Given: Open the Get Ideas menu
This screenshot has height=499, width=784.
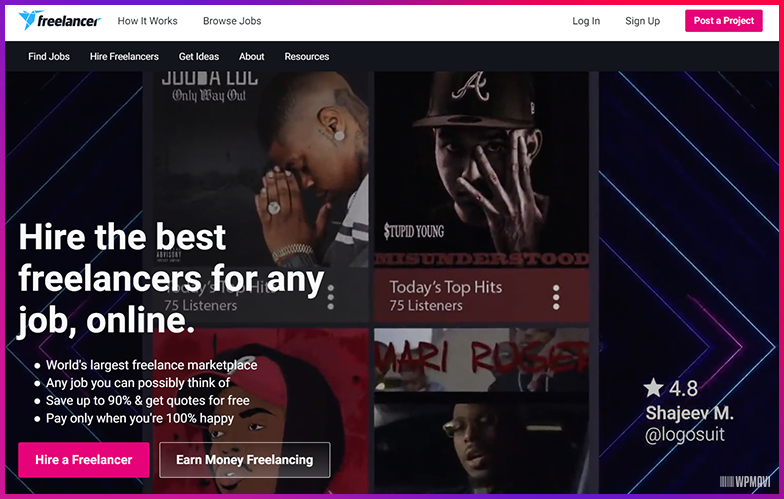Looking at the screenshot, I should [199, 56].
